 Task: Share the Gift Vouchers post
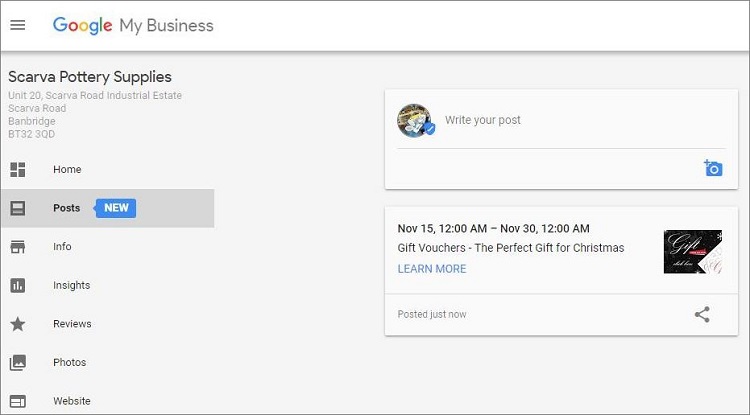(702, 315)
